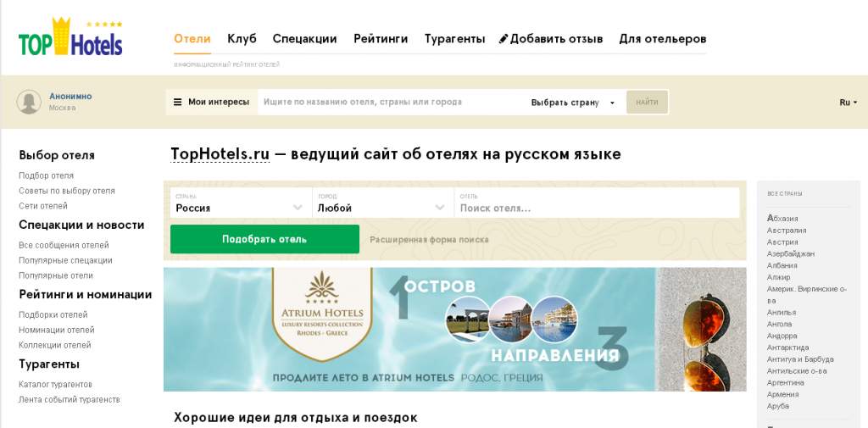Select Аргентина in the countries list

point(786,382)
